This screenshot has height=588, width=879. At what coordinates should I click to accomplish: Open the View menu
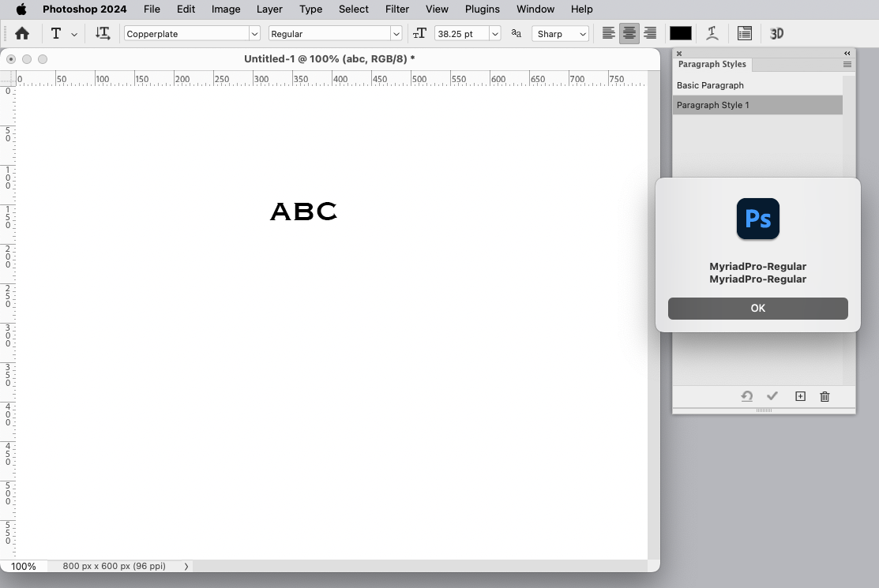click(437, 9)
